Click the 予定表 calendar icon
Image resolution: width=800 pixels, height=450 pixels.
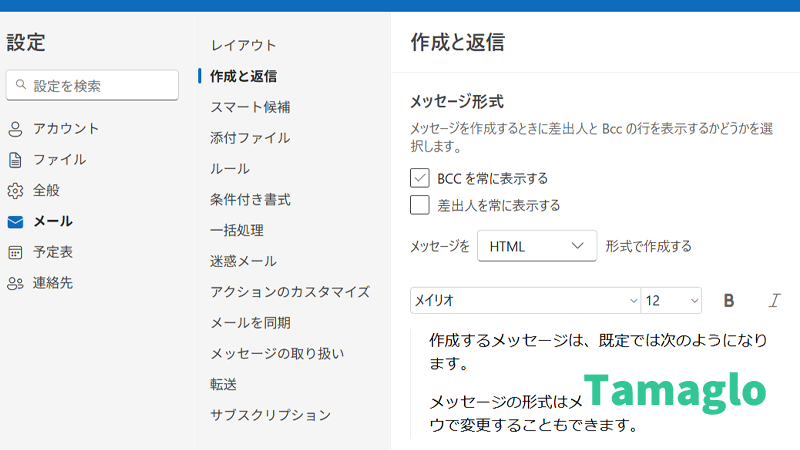pyautogui.click(x=15, y=253)
